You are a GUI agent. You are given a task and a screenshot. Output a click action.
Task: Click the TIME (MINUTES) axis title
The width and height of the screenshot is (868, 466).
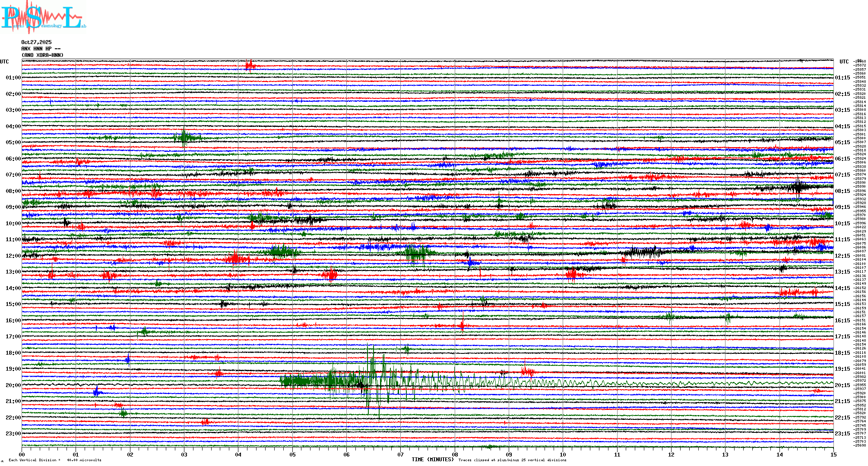click(x=433, y=460)
